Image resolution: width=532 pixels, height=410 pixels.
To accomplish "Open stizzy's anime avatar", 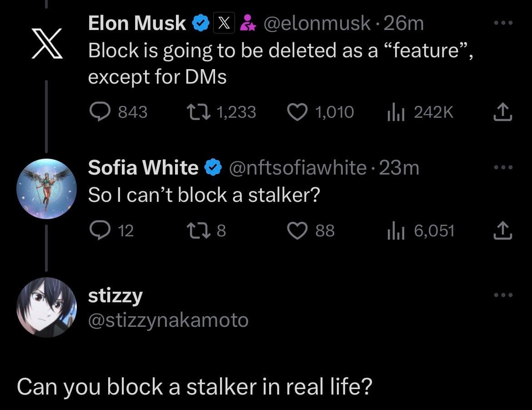I will click(46, 307).
